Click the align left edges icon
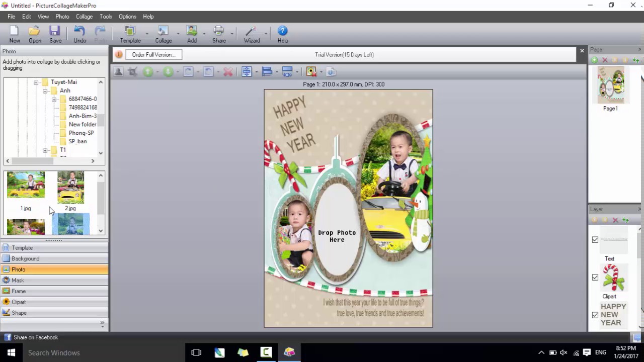The image size is (644, 362). [x=267, y=72]
